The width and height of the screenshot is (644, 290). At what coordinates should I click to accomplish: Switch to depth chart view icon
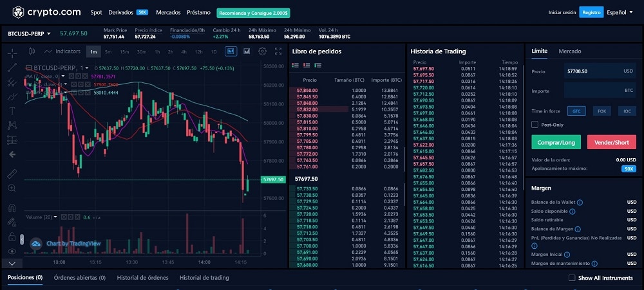[x=247, y=51]
